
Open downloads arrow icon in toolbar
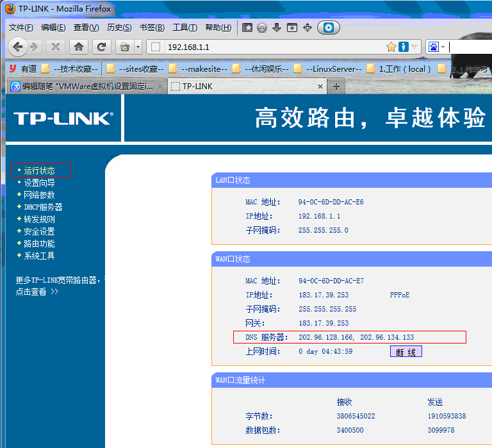pyautogui.click(x=277, y=28)
